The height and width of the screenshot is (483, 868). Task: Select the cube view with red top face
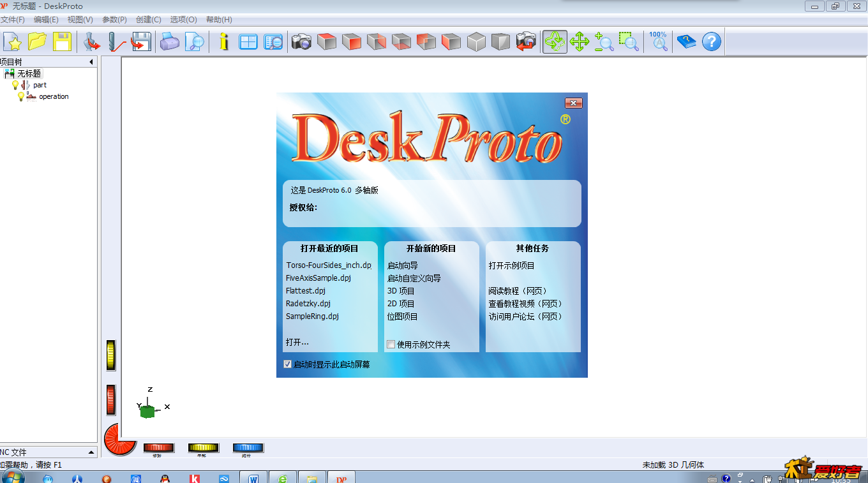pyautogui.click(x=327, y=42)
